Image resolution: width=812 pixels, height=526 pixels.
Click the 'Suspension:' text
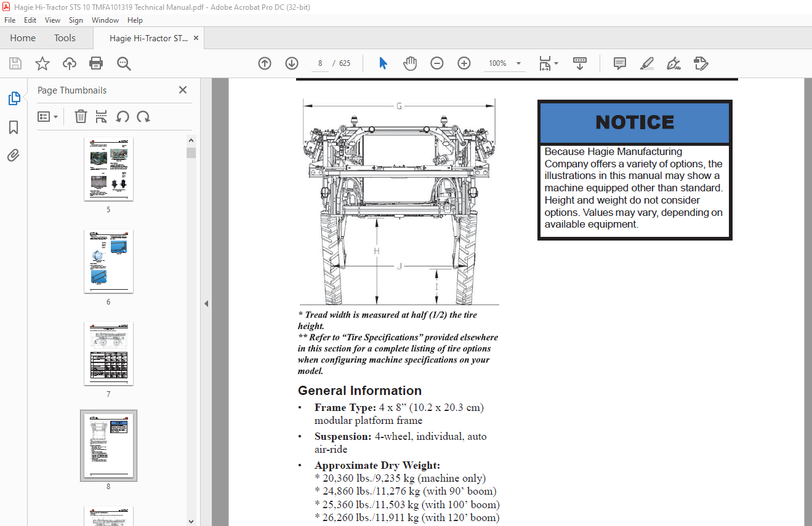pos(342,436)
